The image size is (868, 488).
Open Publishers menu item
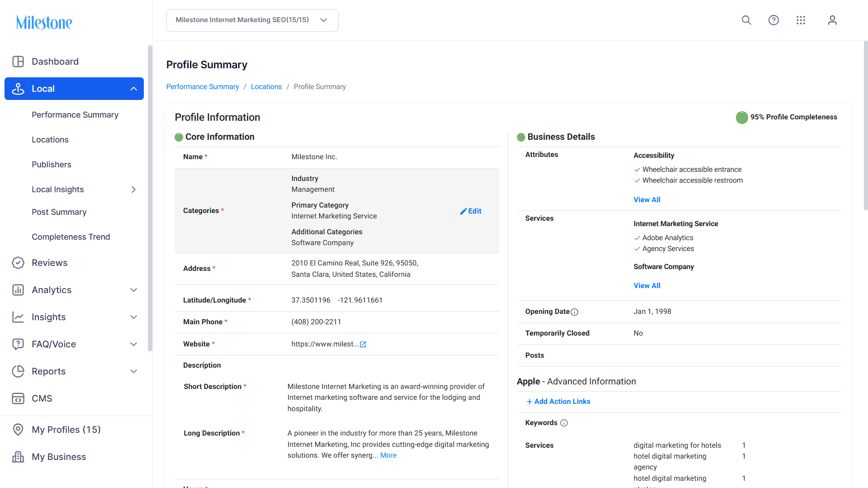[x=52, y=165]
